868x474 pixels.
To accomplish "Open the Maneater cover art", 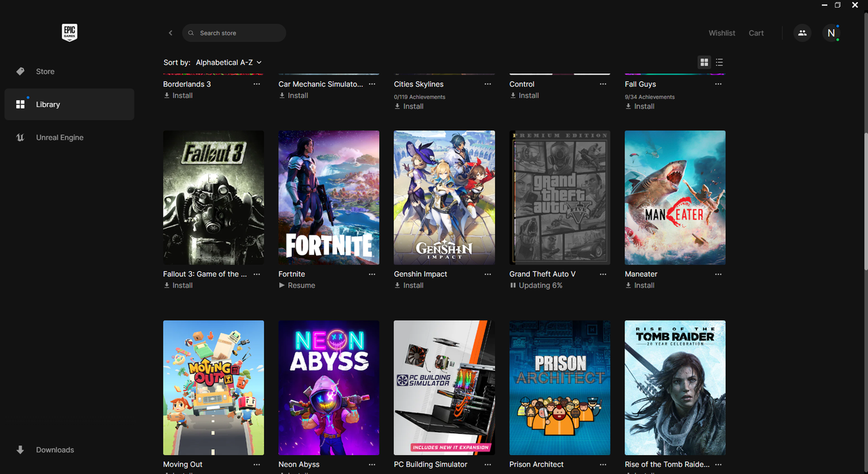I will tap(675, 197).
